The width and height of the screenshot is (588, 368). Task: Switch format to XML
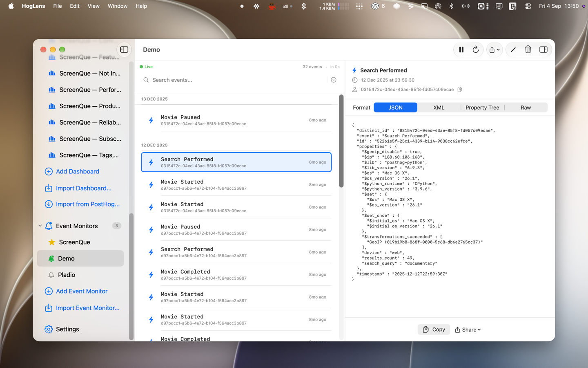pyautogui.click(x=439, y=108)
